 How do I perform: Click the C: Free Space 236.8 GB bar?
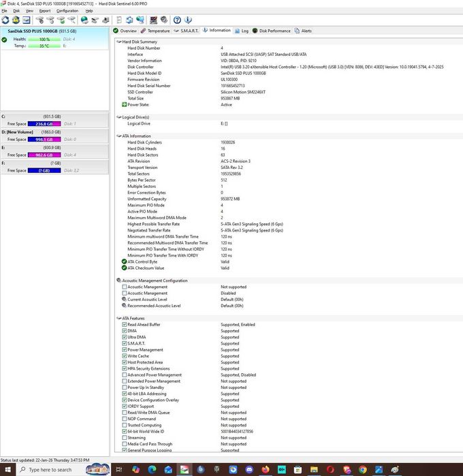pyautogui.click(x=44, y=123)
